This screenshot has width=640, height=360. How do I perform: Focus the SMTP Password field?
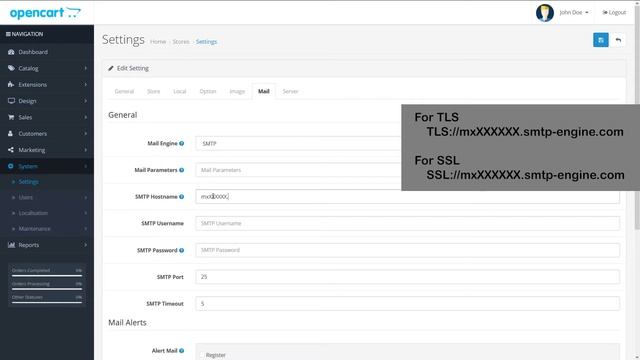coord(407,250)
